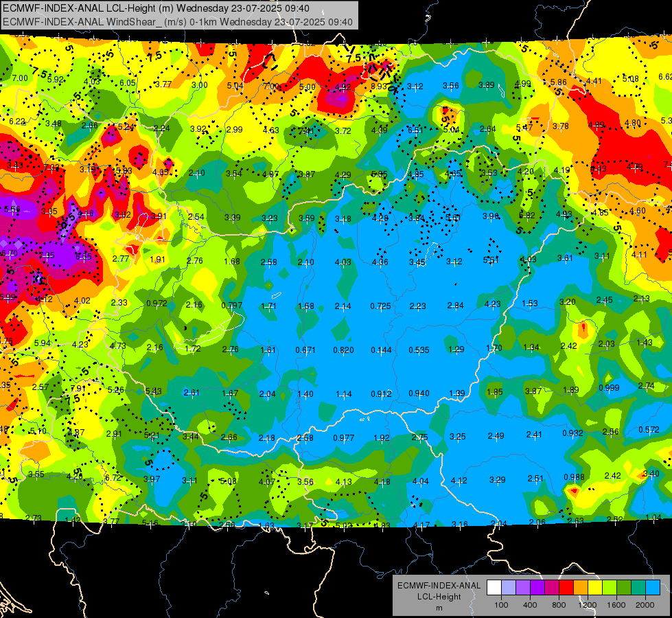Click the wind shear value 0.932

pyautogui.click(x=572, y=433)
